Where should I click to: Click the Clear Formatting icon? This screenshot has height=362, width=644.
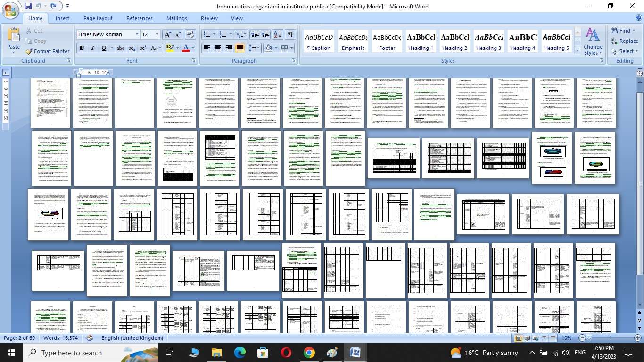pyautogui.click(x=190, y=34)
